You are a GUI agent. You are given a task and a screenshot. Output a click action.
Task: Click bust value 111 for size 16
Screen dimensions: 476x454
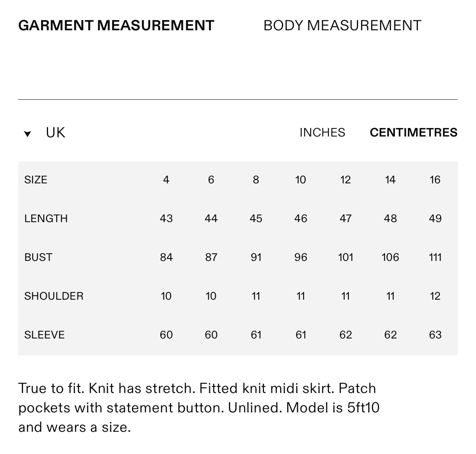435,258
